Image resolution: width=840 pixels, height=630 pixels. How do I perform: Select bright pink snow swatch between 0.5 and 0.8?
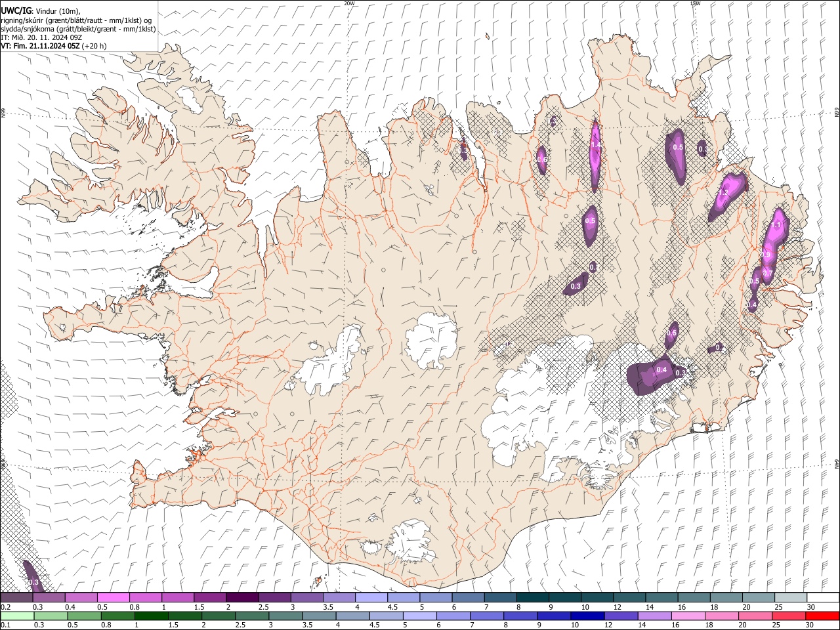113,597
